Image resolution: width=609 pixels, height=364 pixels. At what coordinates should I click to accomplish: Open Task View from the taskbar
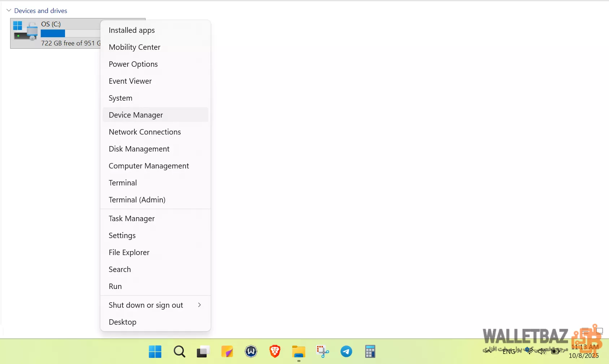tap(203, 351)
